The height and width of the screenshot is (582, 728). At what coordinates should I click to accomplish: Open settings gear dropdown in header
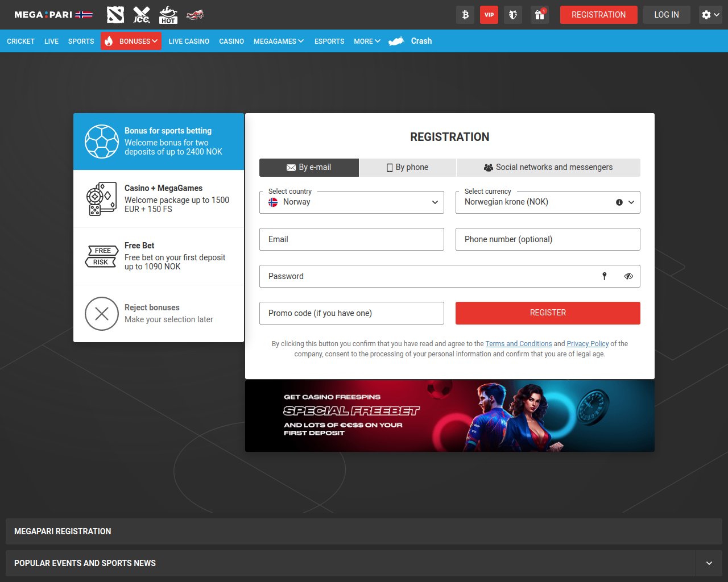[710, 15]
